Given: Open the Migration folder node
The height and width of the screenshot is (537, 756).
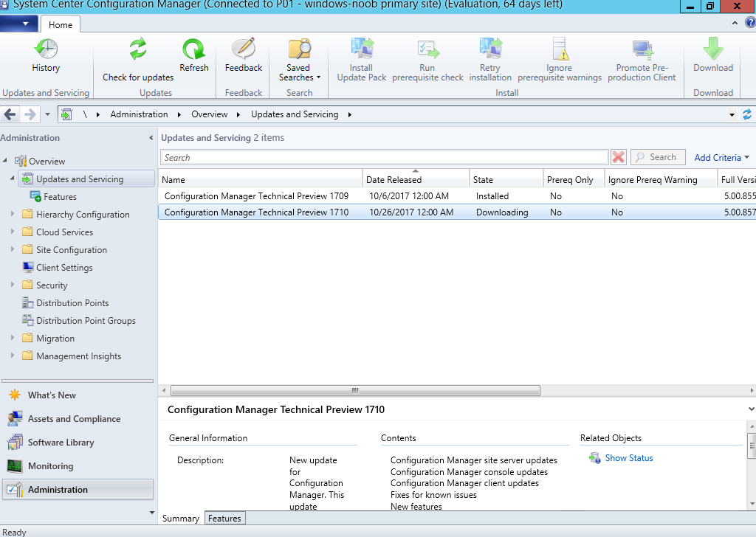Looking at the screenshot, I should (x=55, y=338).
